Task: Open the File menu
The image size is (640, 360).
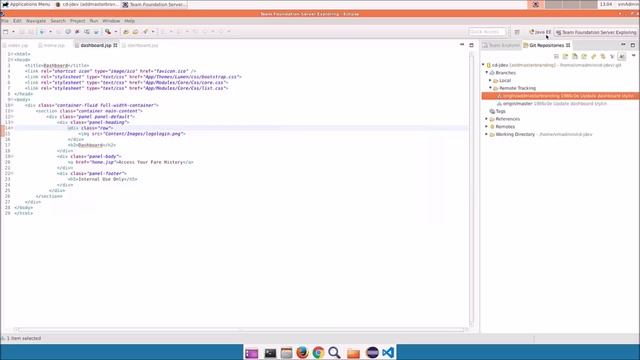Action: tap(5, 21)
